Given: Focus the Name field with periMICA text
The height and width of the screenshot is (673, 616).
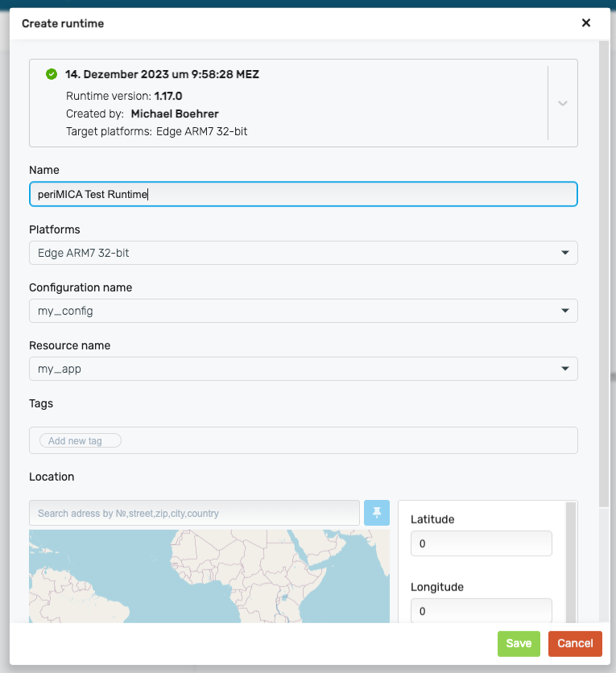Looking at the screenshot, I should [x=303, y=194].
